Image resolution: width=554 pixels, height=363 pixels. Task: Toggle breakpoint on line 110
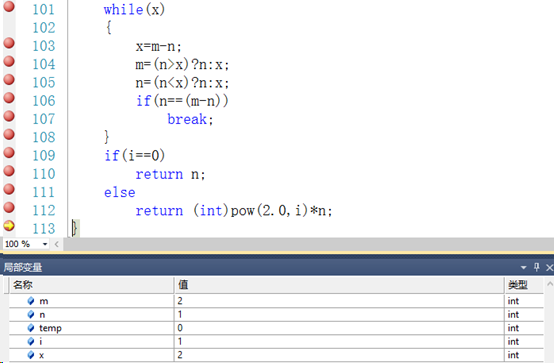point(9,171)
